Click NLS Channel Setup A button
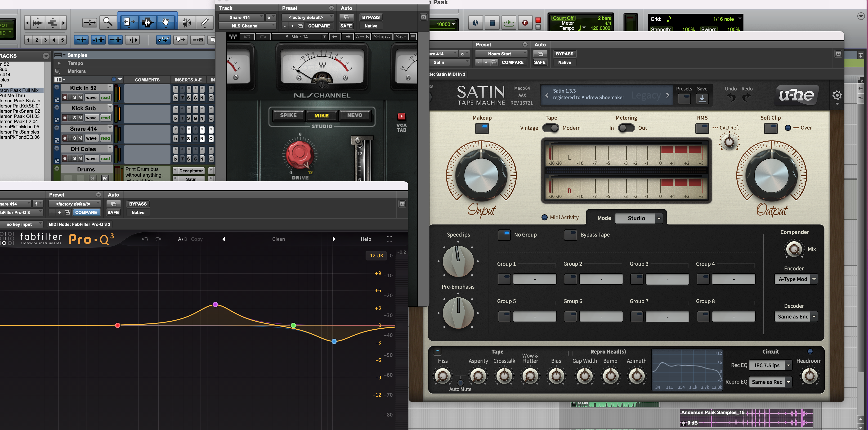This screenshot has height=430, width=868. (x=381, y=36)
